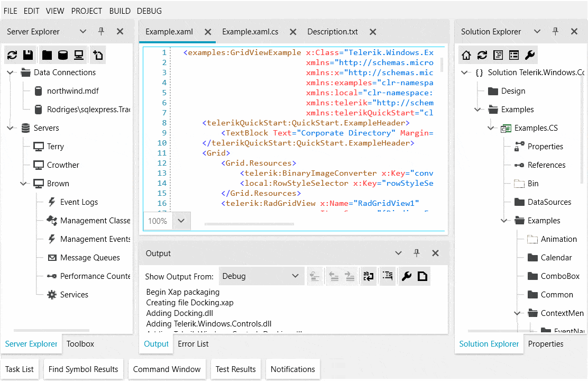Click the Refresh icon in Server Explorer toolbar
Viewport: 588px width, 381px height.
[x=12, y=55]
